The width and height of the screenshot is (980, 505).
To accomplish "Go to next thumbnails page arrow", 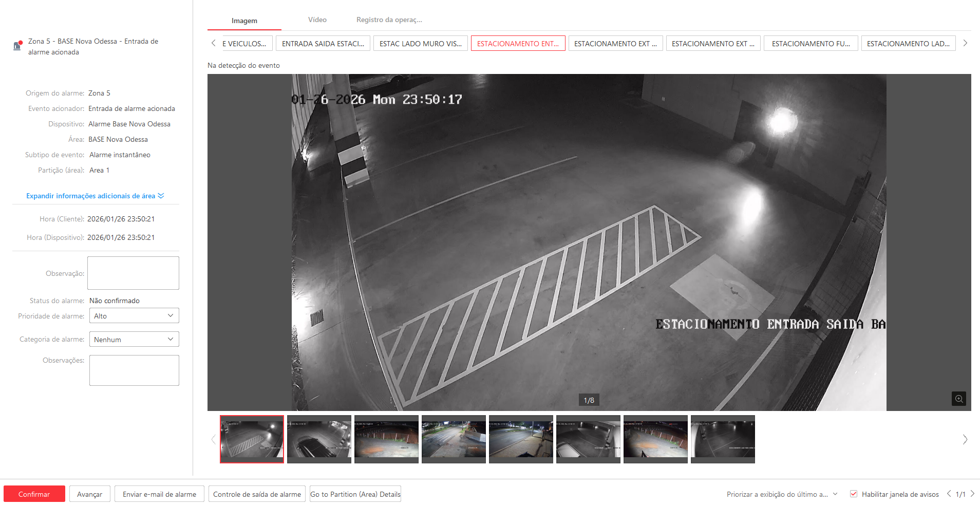I will point(965,439).
